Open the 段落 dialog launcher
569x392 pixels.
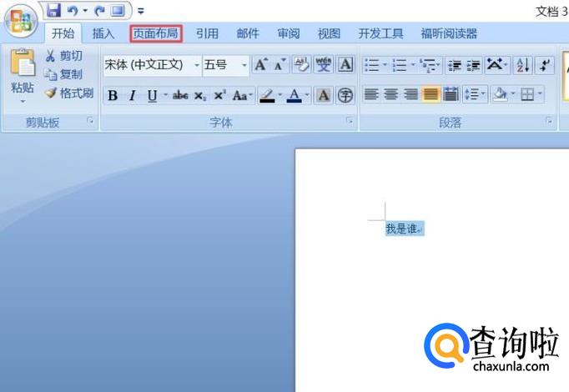point(549,120)
